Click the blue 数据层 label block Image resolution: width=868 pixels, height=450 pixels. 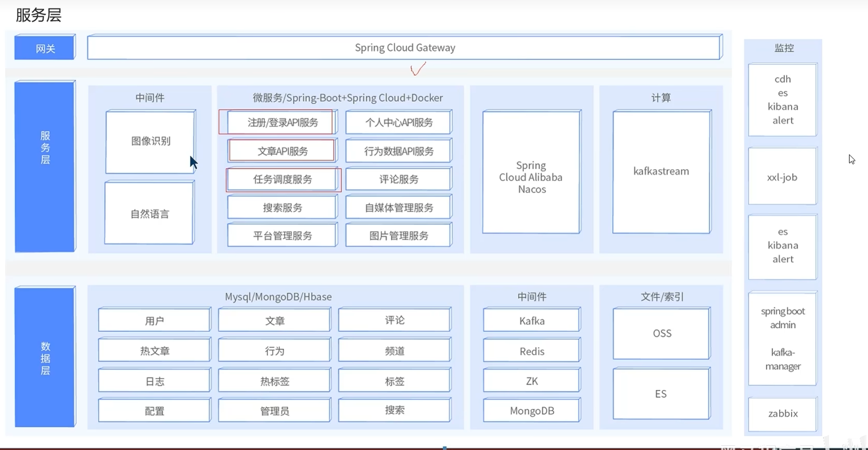(x=45, y=357)
